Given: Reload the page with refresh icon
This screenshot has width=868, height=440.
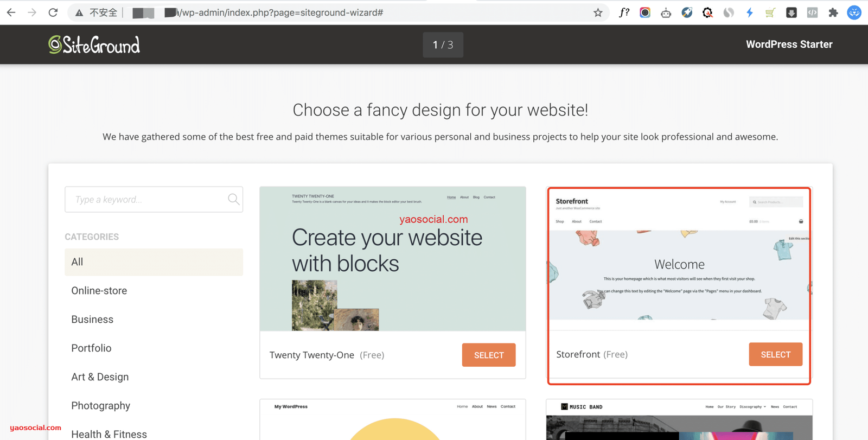Looking at the screenshot, I should click(53, 12).
